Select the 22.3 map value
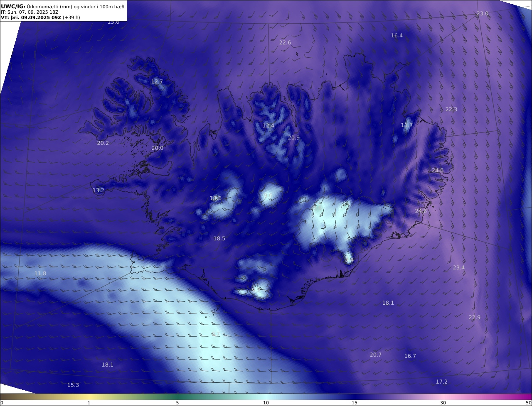 click(451, 110)
